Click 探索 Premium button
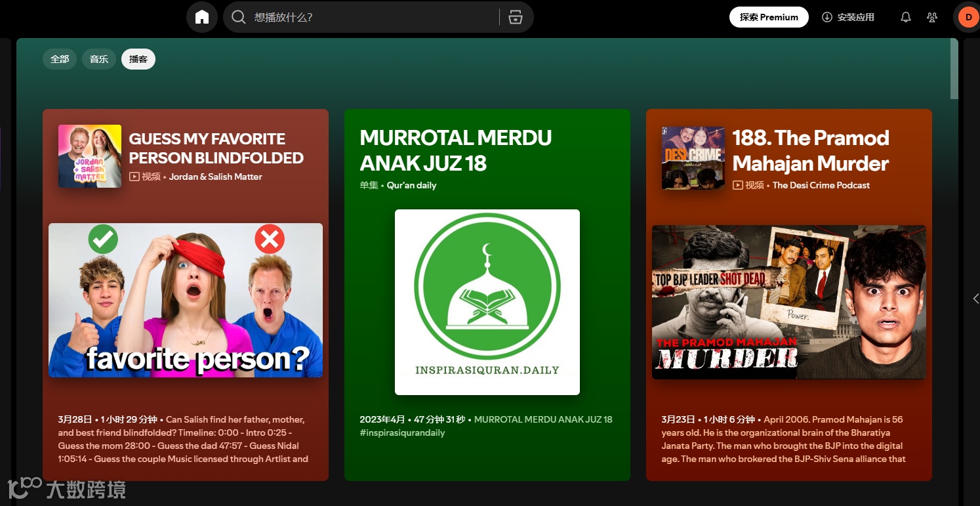Viewport: 980px width, 506px height. coord(769,17)
